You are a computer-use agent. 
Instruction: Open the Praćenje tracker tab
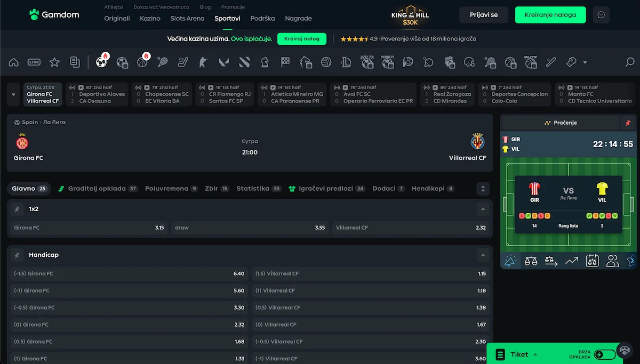click(x=561, y=123)
